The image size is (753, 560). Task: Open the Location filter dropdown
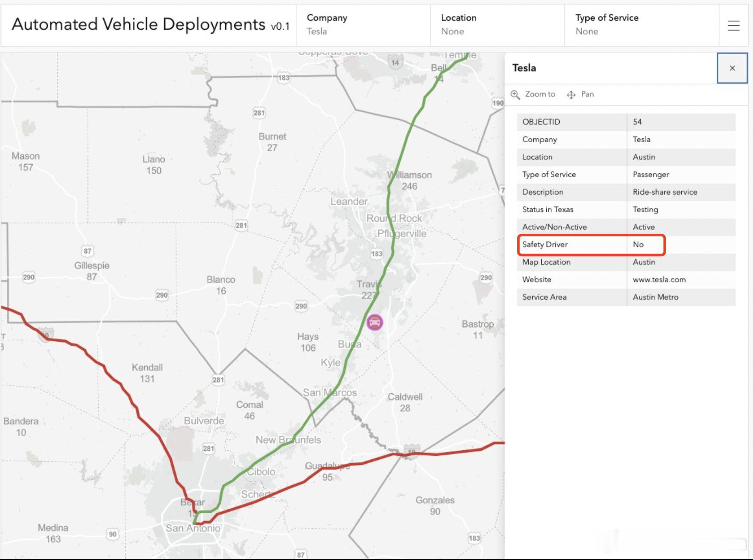coord(498,25)
